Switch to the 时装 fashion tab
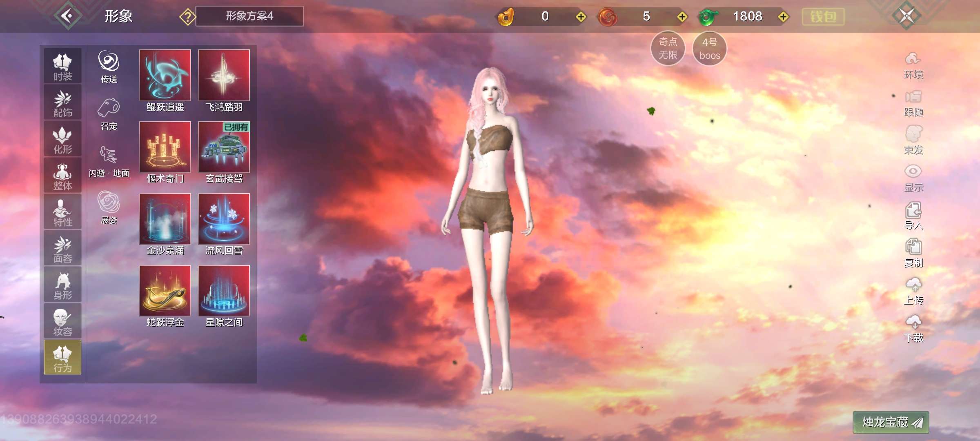980x441 pixels. 62,66
